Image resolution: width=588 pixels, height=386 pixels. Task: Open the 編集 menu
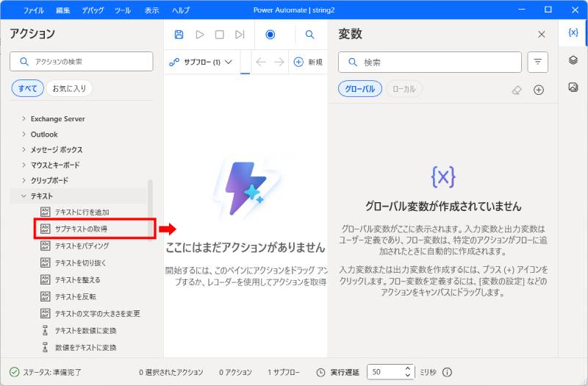click(62, 10)
